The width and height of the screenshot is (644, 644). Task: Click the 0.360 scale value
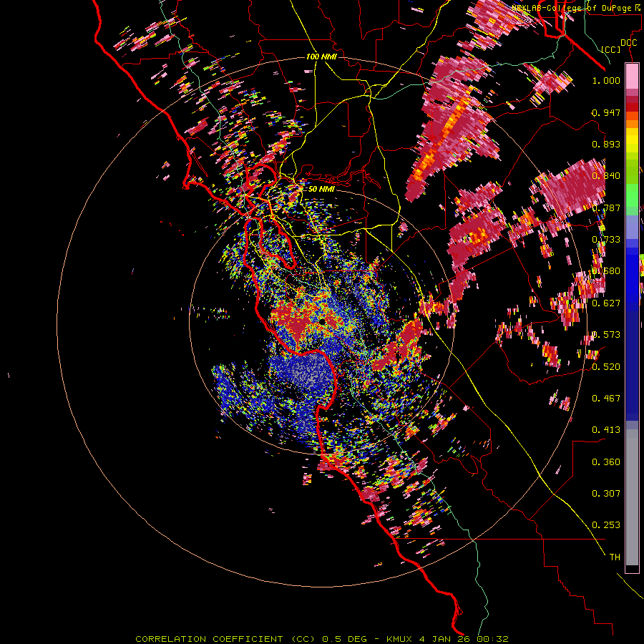[606, 462]
